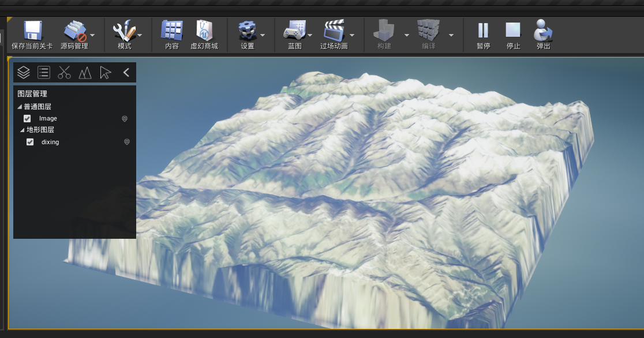The image size is (644, 338).
Task: Locate dixing layer with pin icon
Action: click(x=127, y=142)
